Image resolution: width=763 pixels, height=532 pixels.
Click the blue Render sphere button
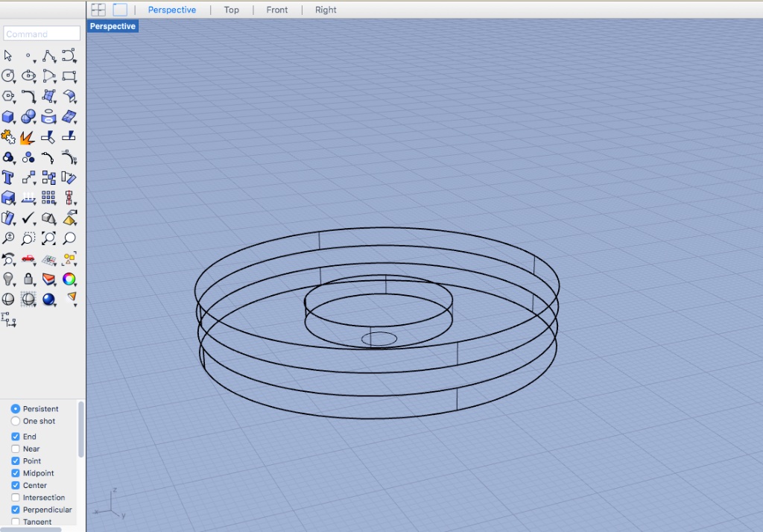pyautogui.click(x=48, y=300)
